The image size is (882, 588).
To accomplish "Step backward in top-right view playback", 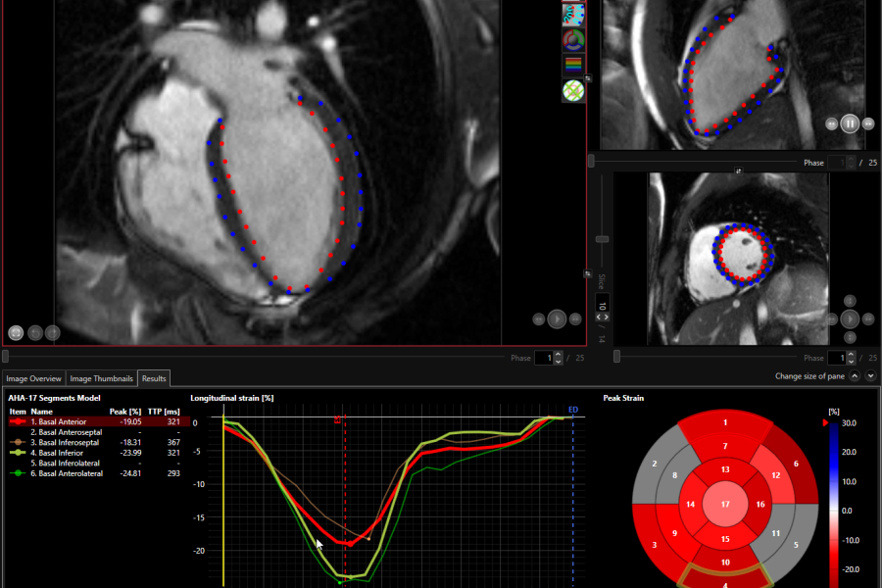I will [x=832, y=123].
